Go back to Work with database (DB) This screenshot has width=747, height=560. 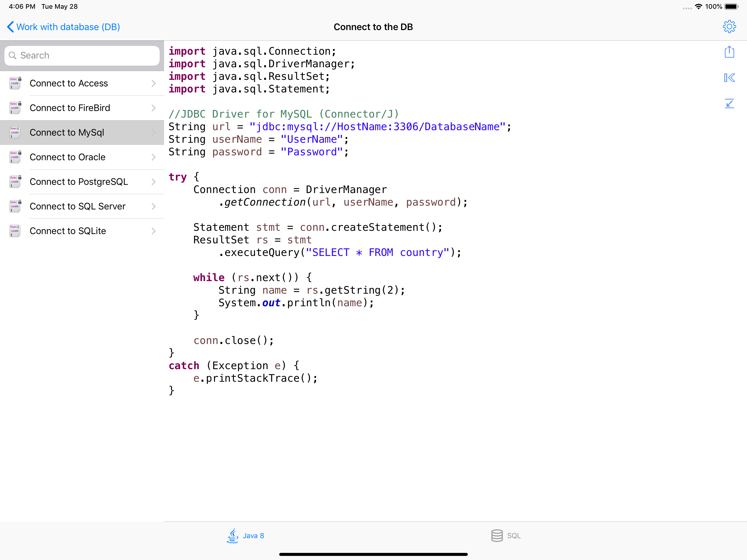[63, 27]
